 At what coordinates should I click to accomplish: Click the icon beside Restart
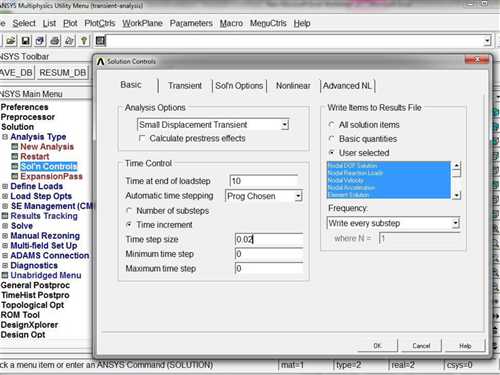point(15,156)
